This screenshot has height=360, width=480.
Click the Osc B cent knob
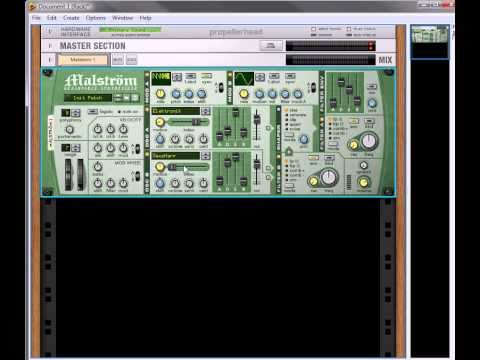tap(203, 183)
